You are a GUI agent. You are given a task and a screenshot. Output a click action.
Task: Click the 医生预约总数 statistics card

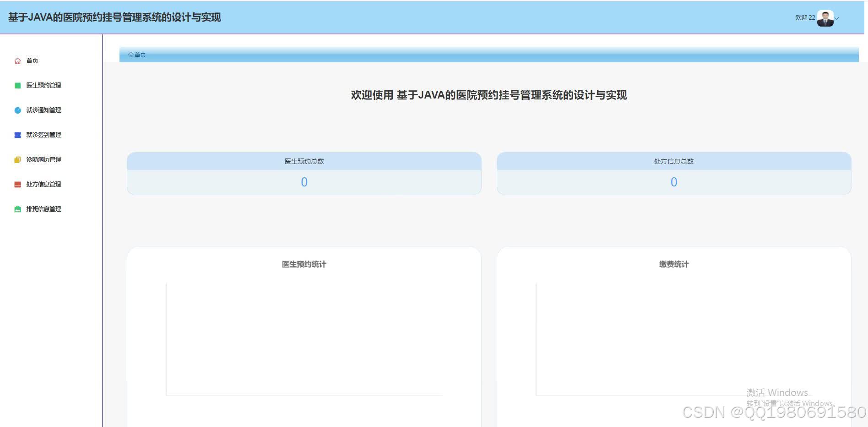coord(304,173)
